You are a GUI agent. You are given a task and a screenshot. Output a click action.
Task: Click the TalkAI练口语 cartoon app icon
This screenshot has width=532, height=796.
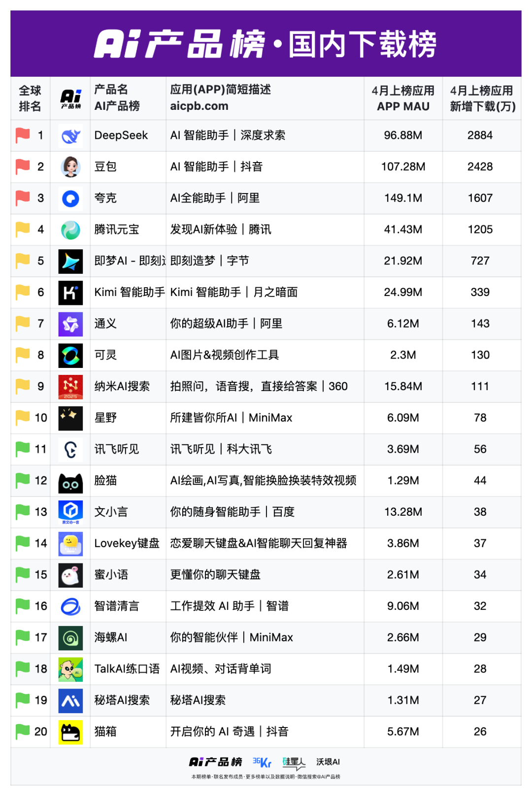(x=70, y=669)
